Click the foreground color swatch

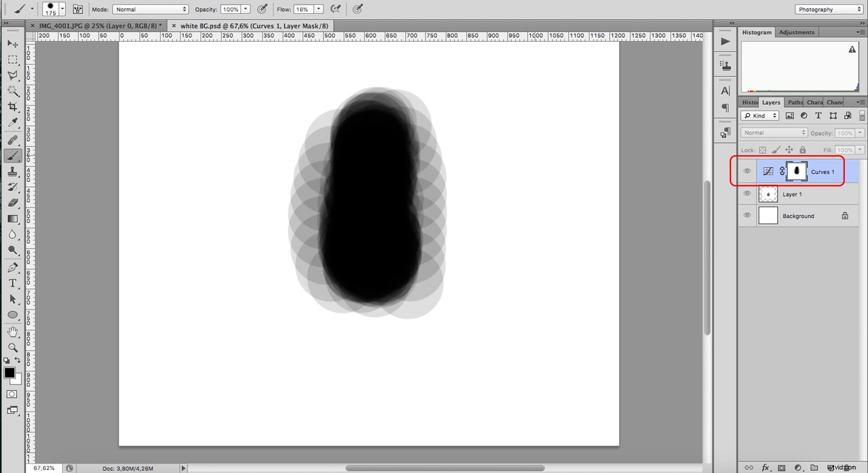(9, 373)
